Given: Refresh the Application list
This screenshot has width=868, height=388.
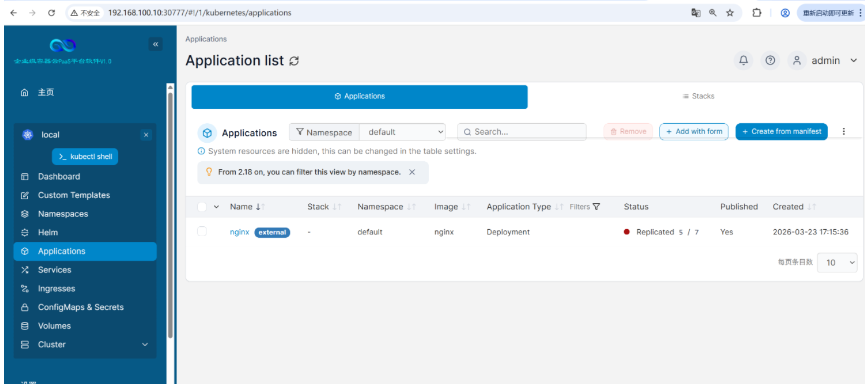Looking at the screenshot, I should [294, 61].
